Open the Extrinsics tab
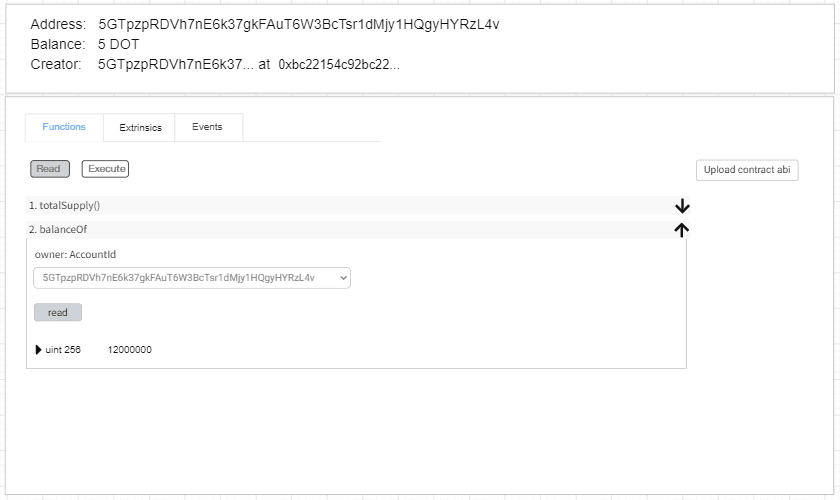The height and width of the screenshot is (500, 840). 140,128
